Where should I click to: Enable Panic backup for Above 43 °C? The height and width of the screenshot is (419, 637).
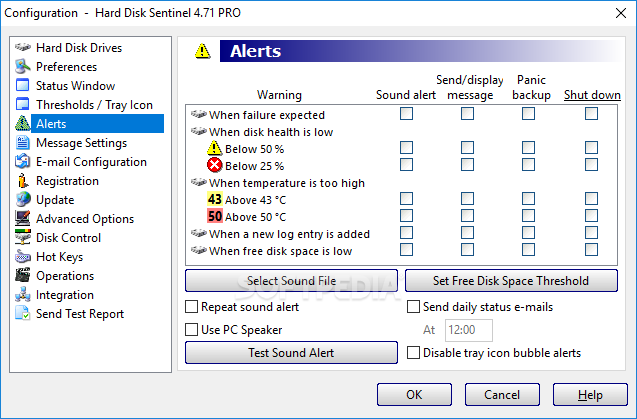528,199
